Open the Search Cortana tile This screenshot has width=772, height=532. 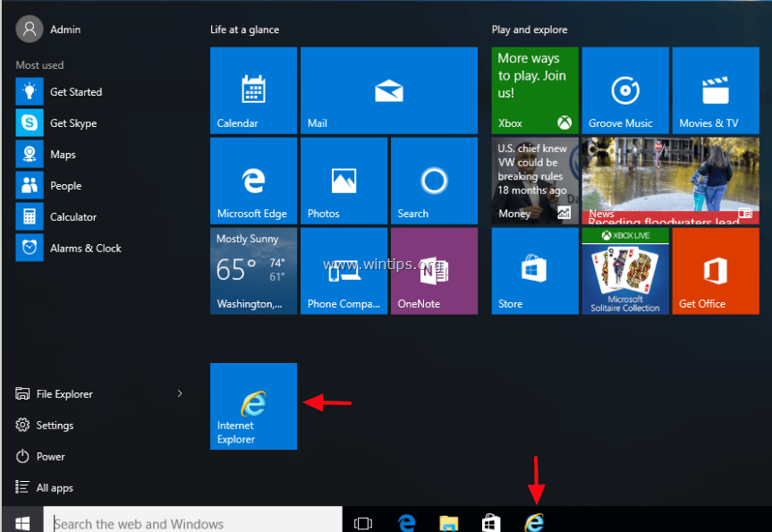[x=434, y=181]
